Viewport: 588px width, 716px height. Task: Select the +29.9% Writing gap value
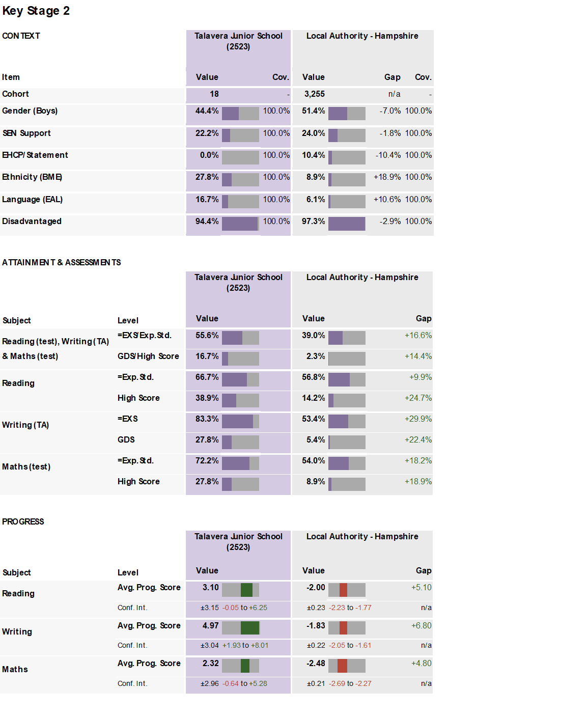(x=418, y=419)
